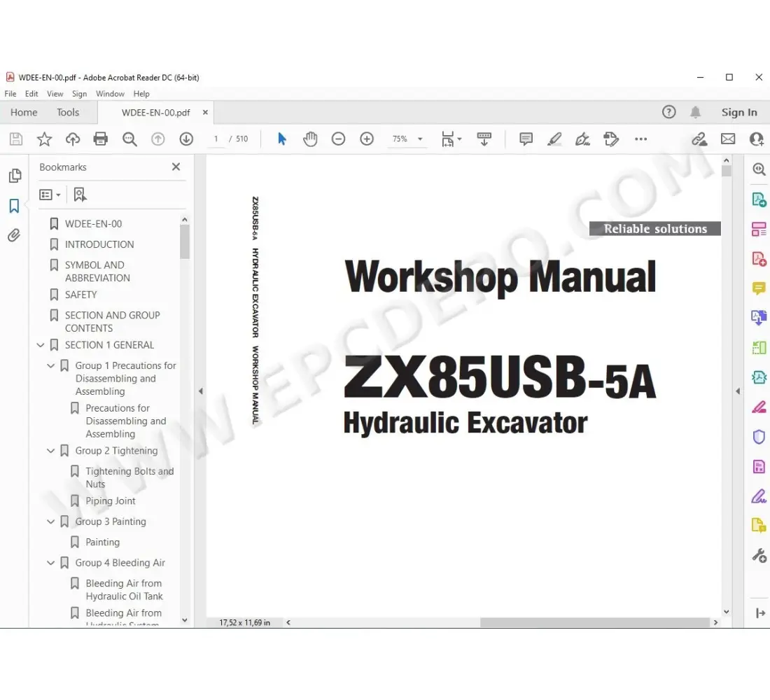Select the Hand pan tool
This screenshot has width=770, height=700.
point(310,139)
